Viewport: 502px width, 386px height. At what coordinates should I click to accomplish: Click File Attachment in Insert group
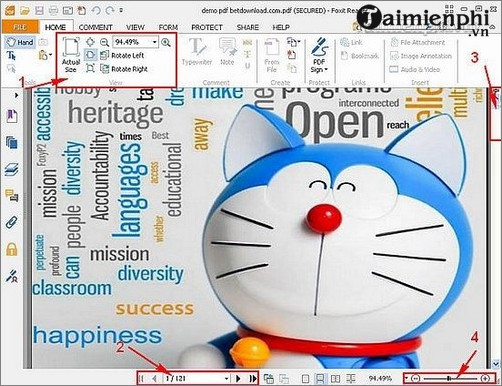(x=417, y=42)
